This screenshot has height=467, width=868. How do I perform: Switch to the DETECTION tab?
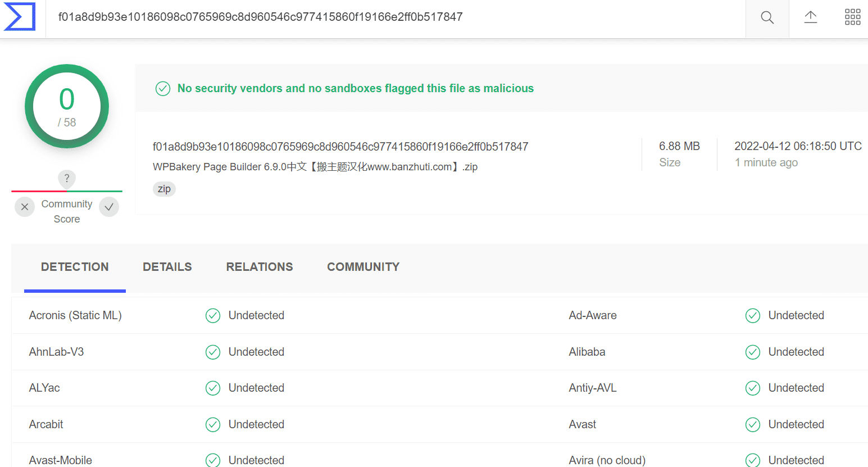coord(75,267)
